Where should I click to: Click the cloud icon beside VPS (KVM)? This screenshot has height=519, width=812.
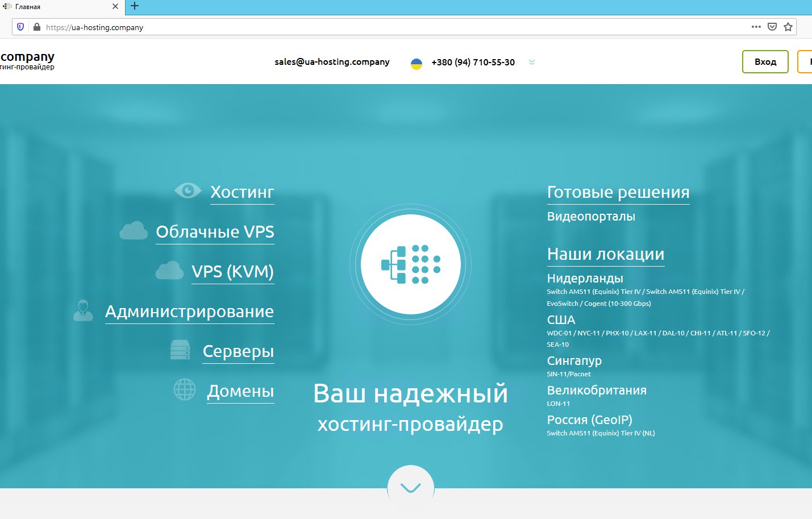click(169, 270)
